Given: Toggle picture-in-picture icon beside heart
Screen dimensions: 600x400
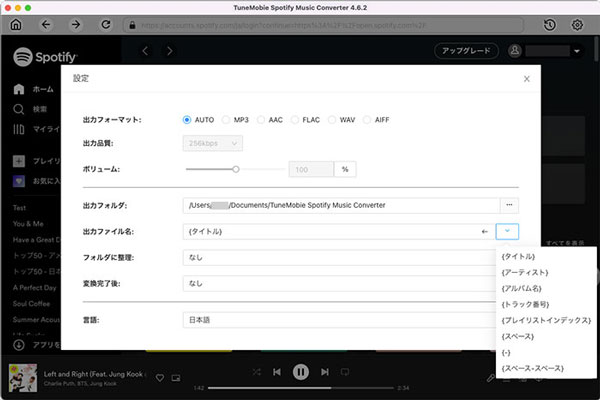Looking at the screenshot, I should [176, 378].
